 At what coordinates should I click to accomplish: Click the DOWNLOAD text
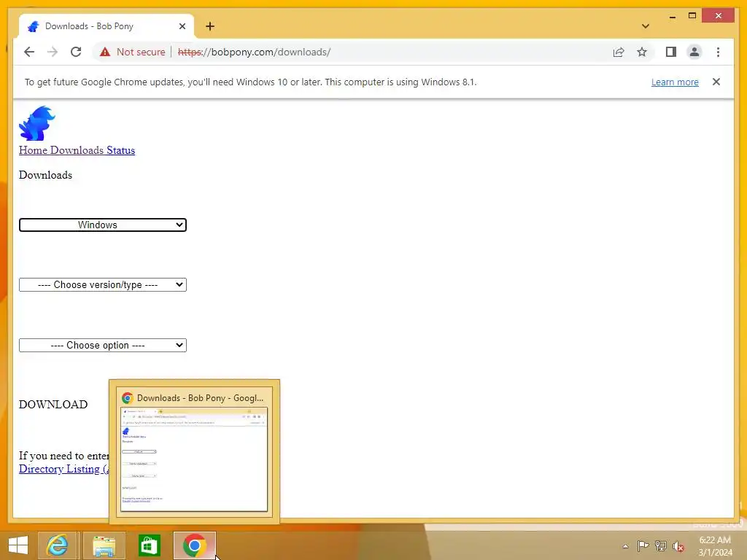pyautogui.click(x=53, y=404)
